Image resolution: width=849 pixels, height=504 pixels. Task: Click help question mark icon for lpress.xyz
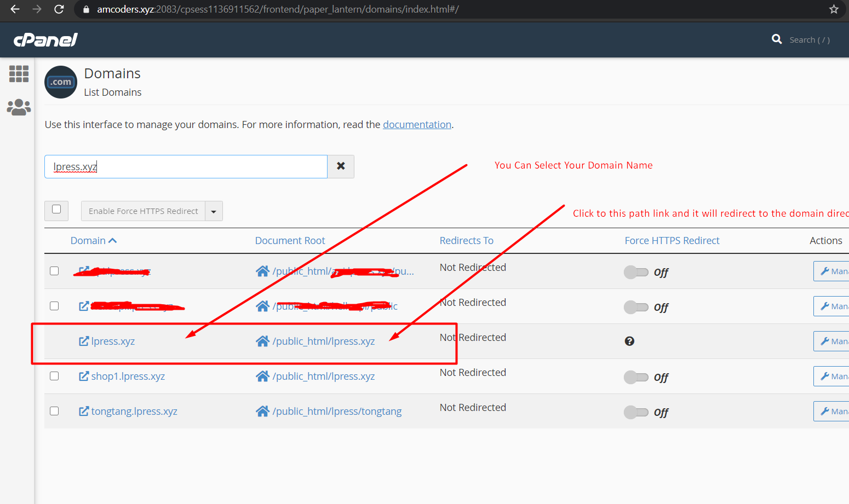click(x=629, y=341)
